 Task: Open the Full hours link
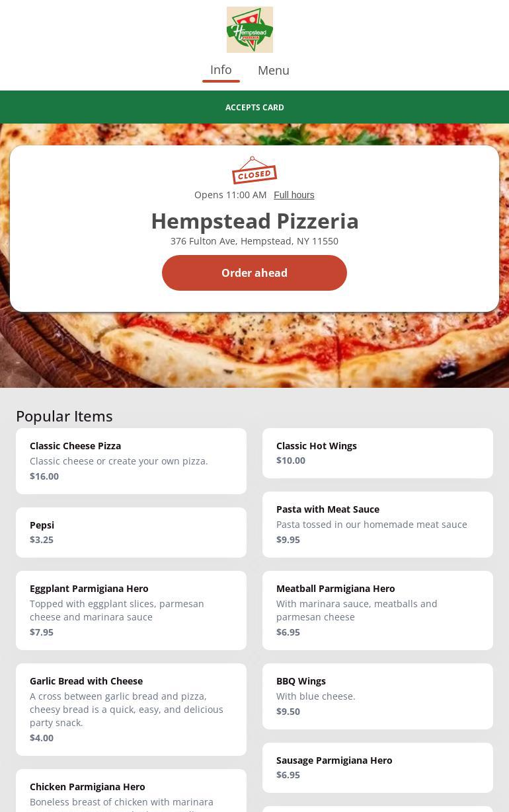tap(294, 195)
